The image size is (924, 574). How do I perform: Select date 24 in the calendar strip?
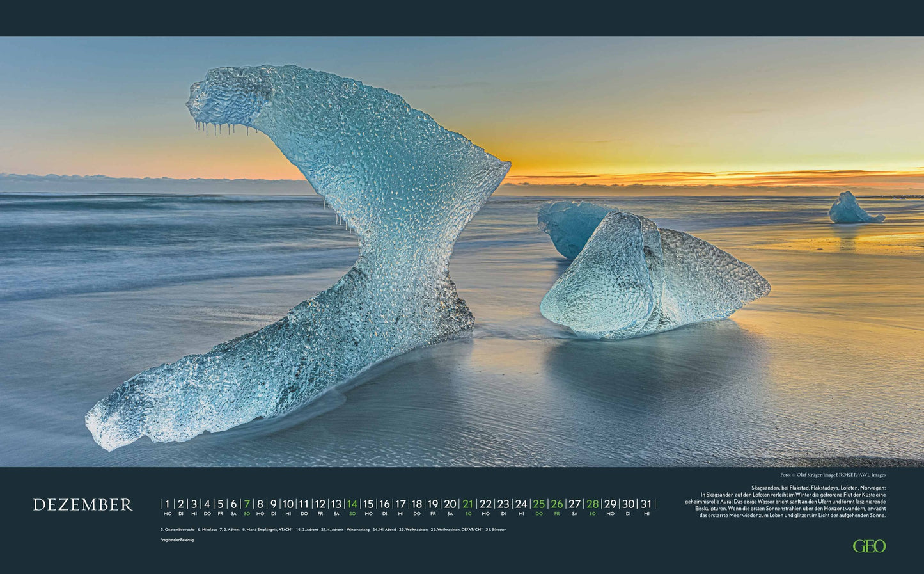521,504
